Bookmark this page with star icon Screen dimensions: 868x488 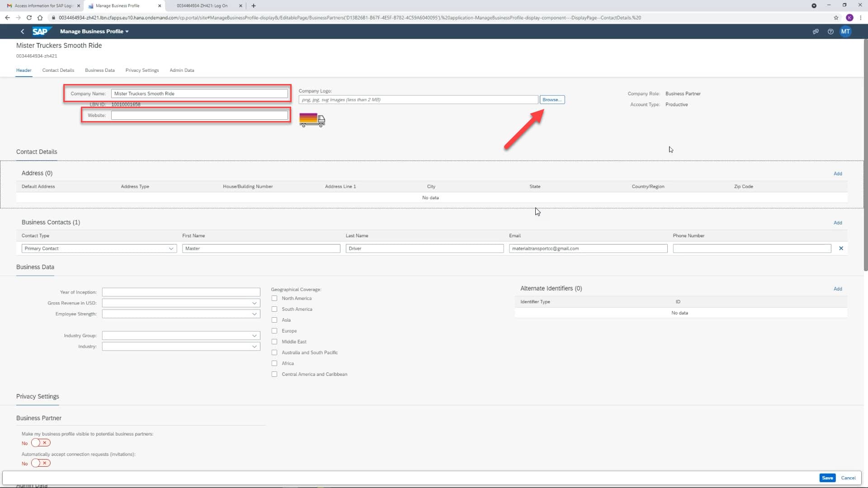pyautogui.click(x=836, y=18)
